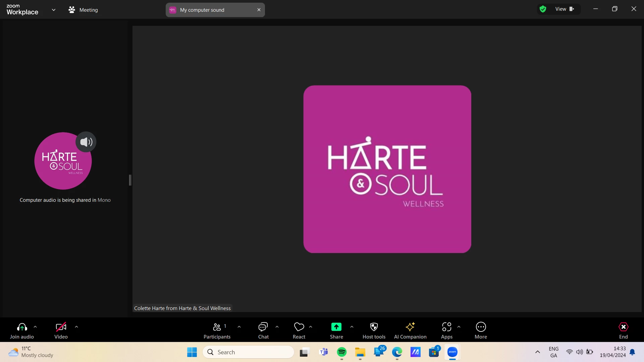The width and height of the screenshot is (644, 362).
Task: Expand share options arrow beside Share
Action: click(x=352, y=327)
